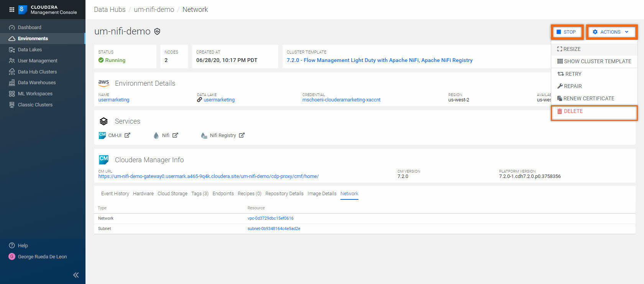Switch to the Repository Details tab
This screenshot has width=644, height=284.
pyautogui.click(x=284, y=194)
